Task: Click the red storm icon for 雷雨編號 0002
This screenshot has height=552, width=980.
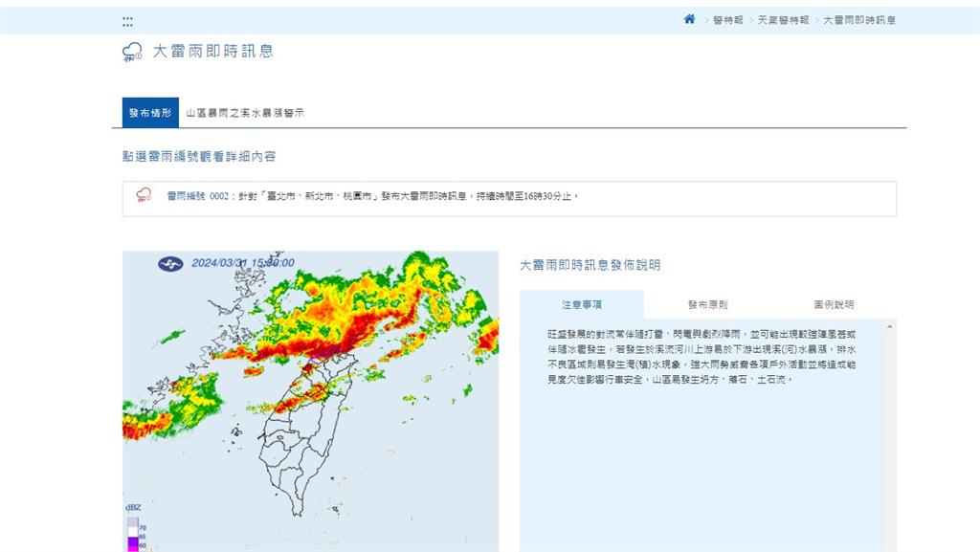Action: coord(144,195)
